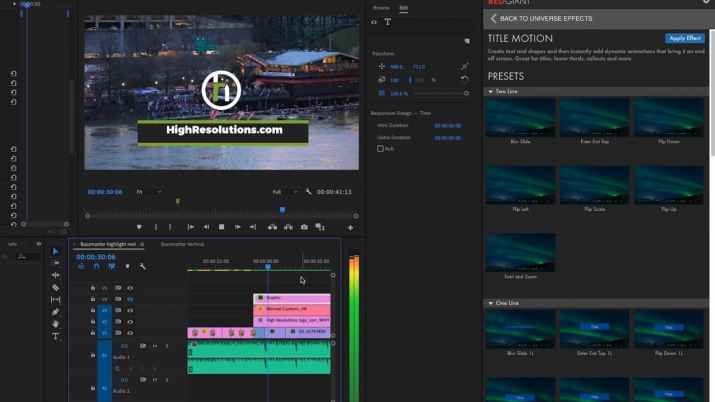The image size is (715, 402).
Task: Select the Hand tool
Action: click(x=56, y=324)
